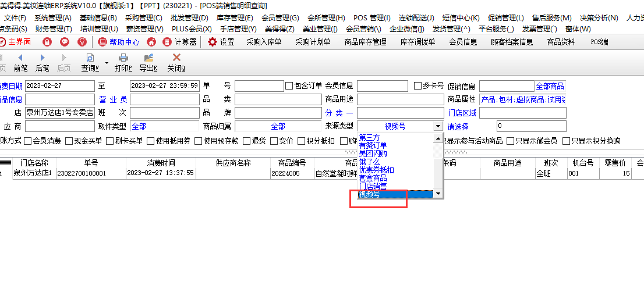Toggle 多卡号 checkbox
The width and height of the screenshot is (644, 282).
(x=417, y=85)
